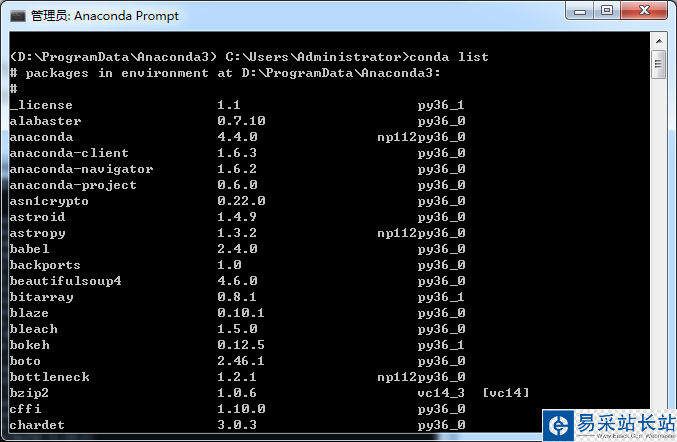Image resolution: width=677 pixels, height=442 pixels.
Task: Click the 'asn1crypto' package name
Action: click(49, 201)
